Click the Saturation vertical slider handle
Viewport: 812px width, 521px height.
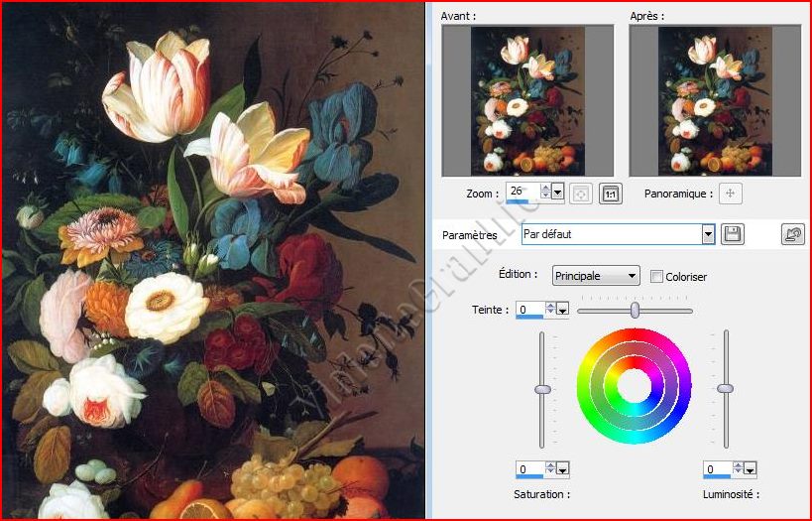click(x=542, y=389)
